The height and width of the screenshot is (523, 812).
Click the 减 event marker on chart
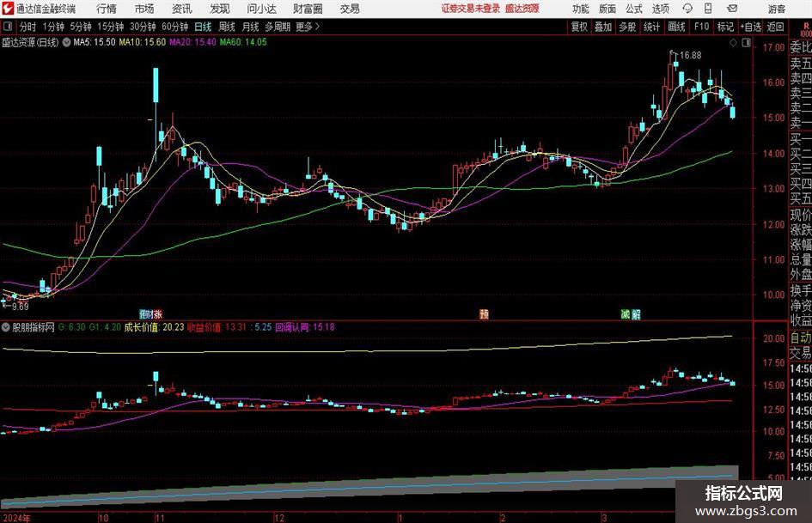pyautogui.click(x=626, y=314)
